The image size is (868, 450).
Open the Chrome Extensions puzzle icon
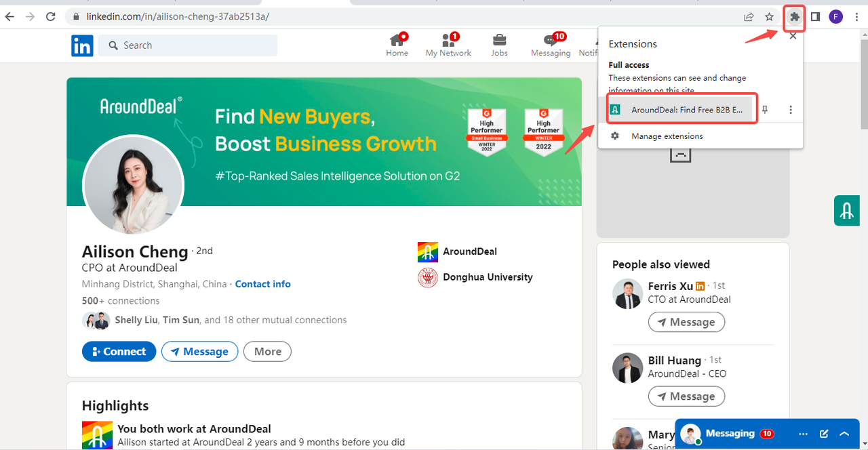[x=794, y=17]
